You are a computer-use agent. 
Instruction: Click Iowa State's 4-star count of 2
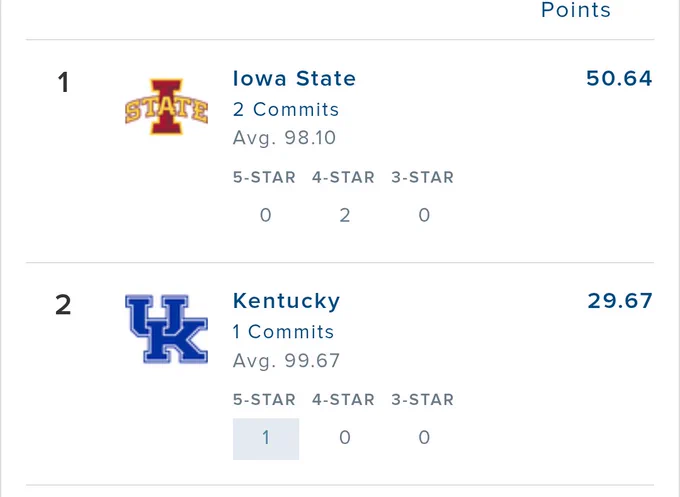[345, 215]
